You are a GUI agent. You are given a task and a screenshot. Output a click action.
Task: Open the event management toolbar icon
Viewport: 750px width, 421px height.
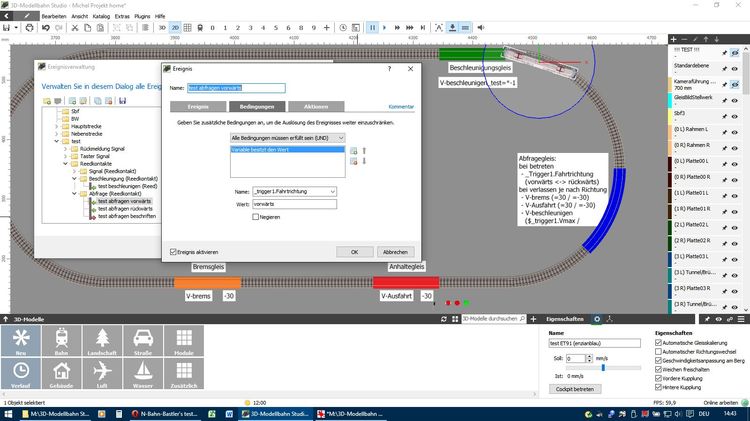point(355,28)
